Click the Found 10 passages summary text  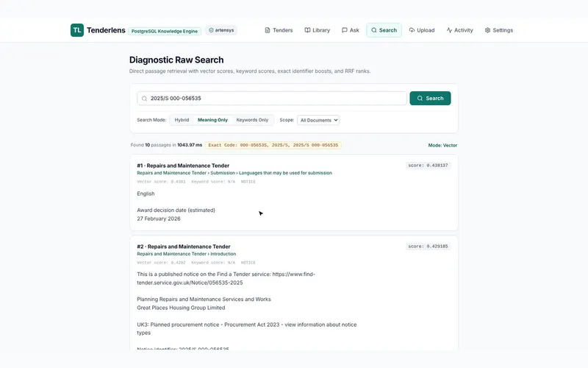pyautogui.click(x=166, y=145)
